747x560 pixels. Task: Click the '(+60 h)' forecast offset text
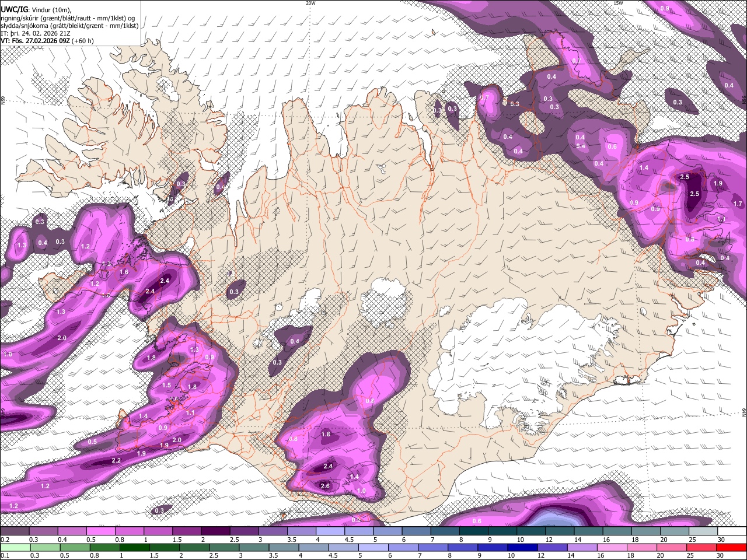[82, 41]
